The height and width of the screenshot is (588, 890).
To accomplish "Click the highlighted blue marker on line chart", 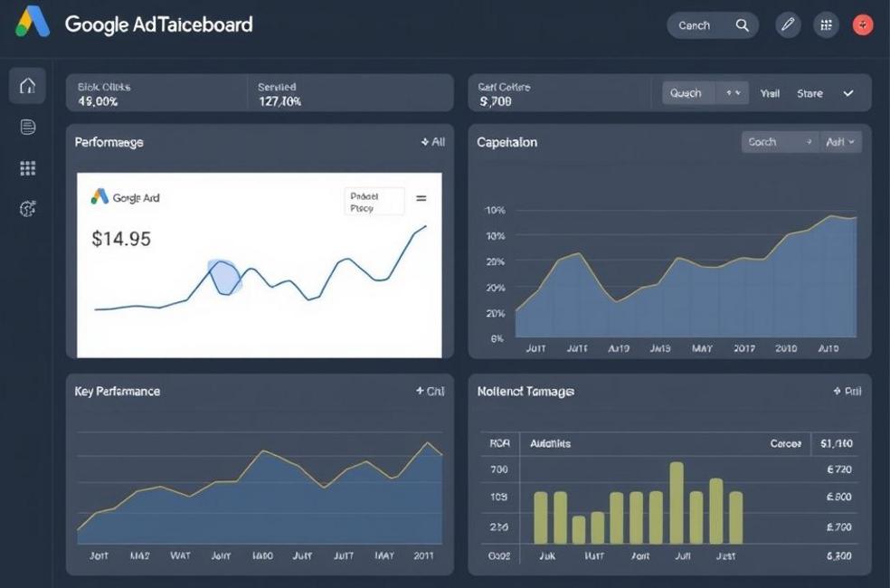I will coord(223,276).
